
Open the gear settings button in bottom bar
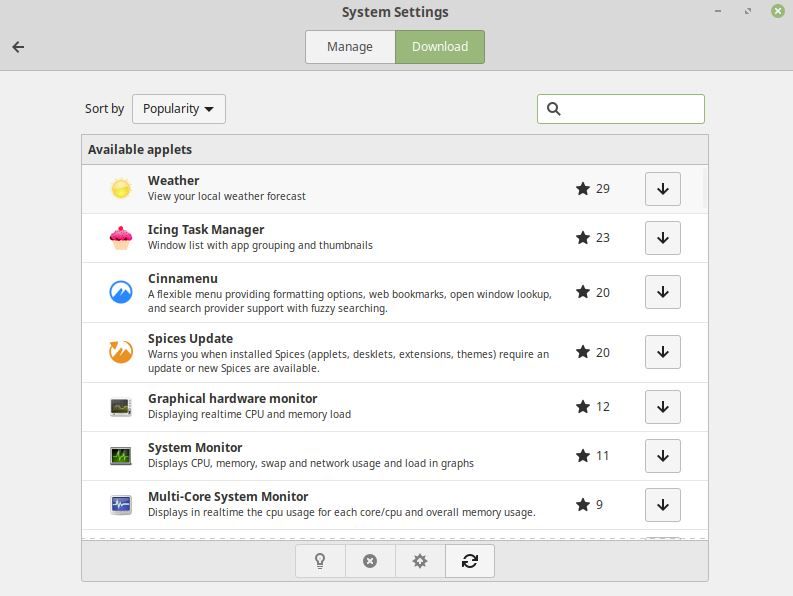click(x=420, y=561)
